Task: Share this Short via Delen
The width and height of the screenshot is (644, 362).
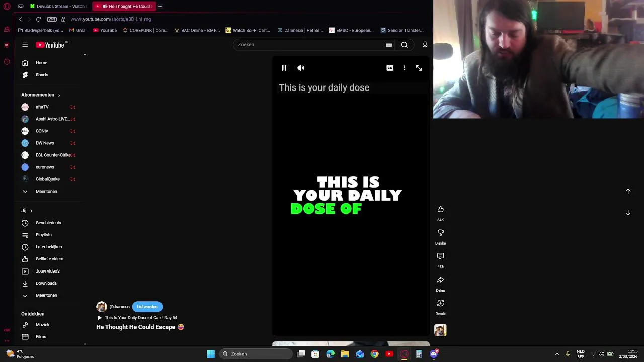Action: 440,280
